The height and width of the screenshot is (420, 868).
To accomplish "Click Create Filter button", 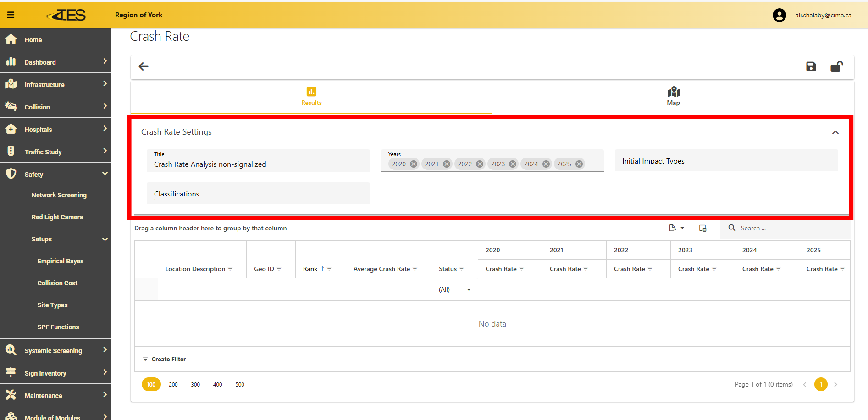I will (164, 359).
